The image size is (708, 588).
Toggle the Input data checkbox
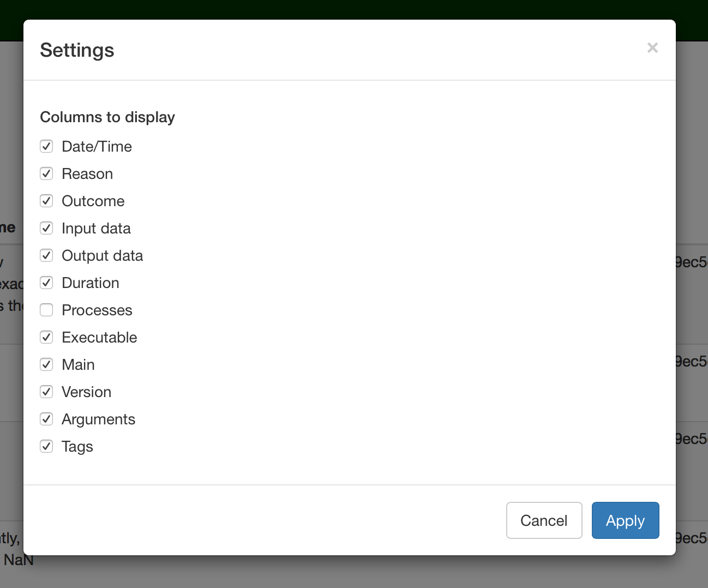(x=46, y=228)
